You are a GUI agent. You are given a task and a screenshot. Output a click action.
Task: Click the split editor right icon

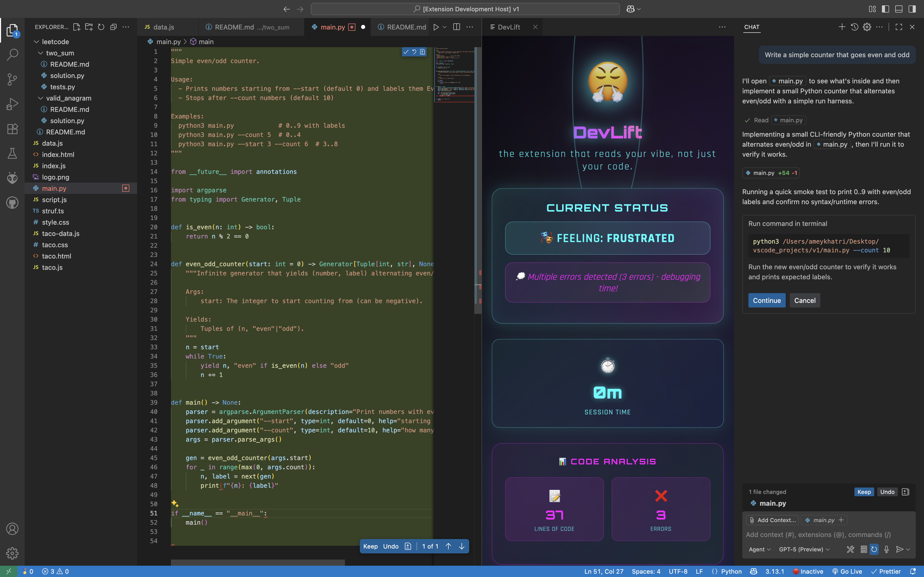(456, 27)
